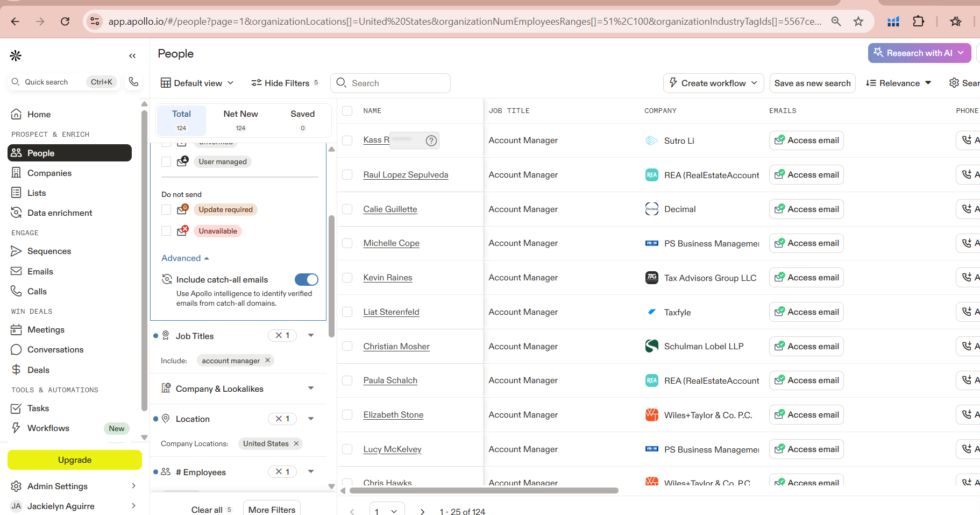Open the Apollo logo home icon
This screenshot has width=980, height=515.
(x=16, y=55)
